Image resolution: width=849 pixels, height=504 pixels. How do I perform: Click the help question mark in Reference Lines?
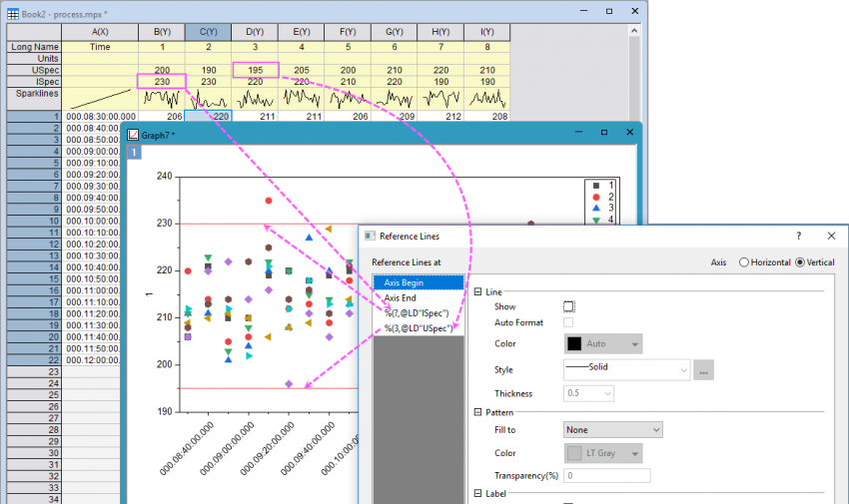click(799, 236)
